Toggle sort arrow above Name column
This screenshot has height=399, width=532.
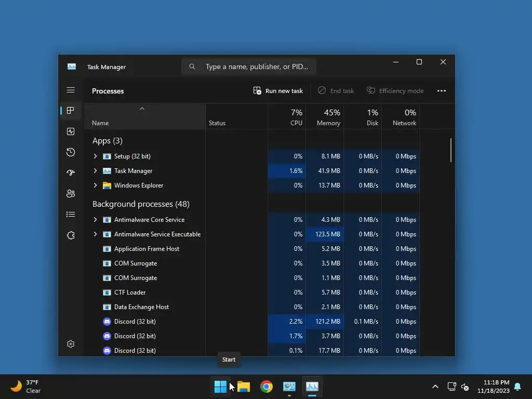pyautogui.click(x=142, y=109)
